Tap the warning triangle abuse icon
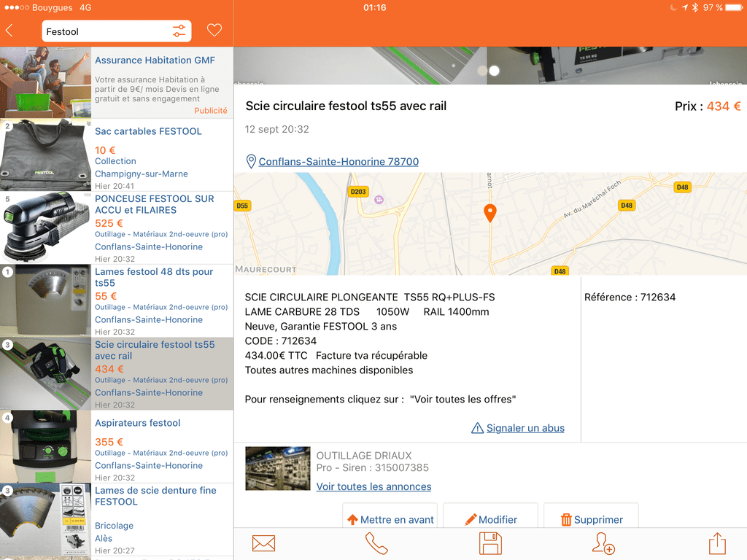The height and width of the screenshot is (560, 747). (477, 428)
